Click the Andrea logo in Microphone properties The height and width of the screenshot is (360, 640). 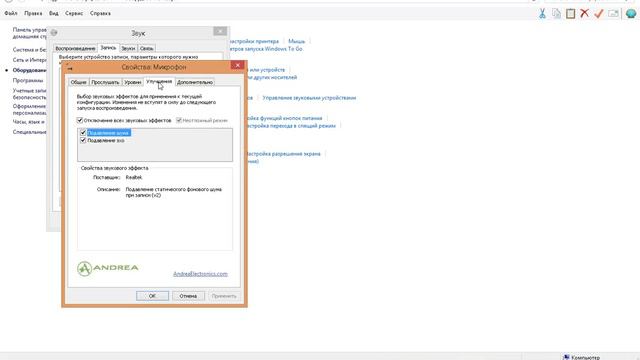click(x=108, y=268)
